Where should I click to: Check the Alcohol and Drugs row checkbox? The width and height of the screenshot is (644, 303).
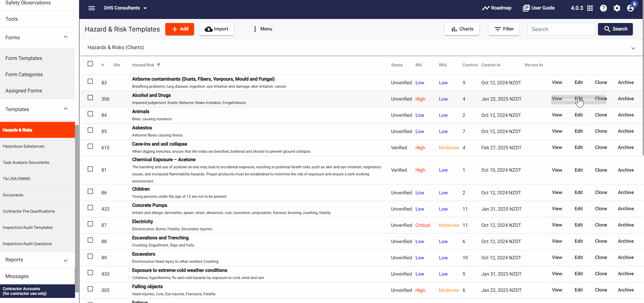click(x=90, y=98)
